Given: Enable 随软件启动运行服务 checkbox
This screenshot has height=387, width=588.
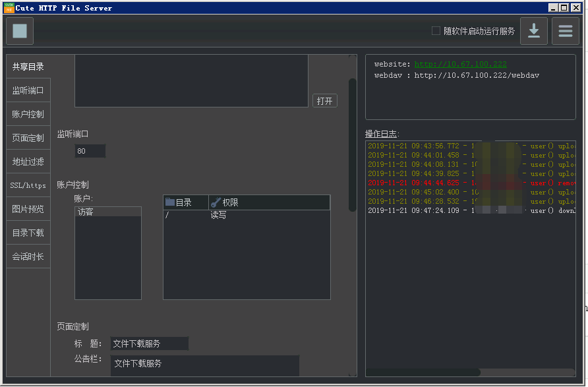Looking at the screenshot, I should click(x=436, y=30).
